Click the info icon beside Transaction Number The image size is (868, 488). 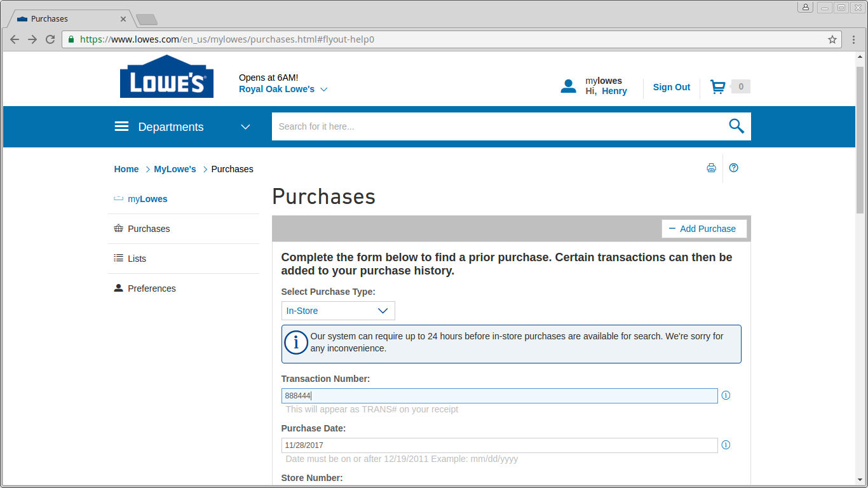[x=726, y=395]
